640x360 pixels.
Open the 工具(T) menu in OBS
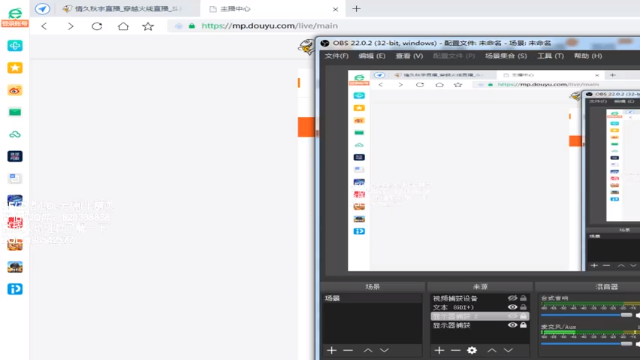pos(550,56)
